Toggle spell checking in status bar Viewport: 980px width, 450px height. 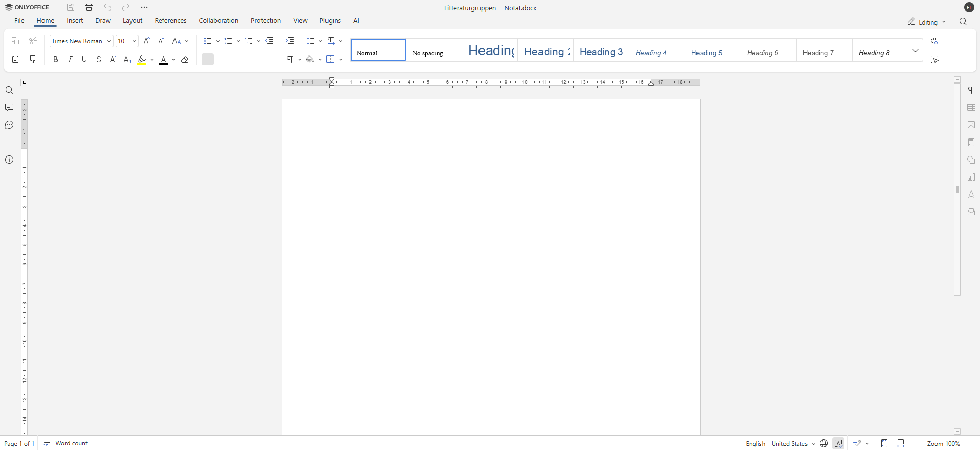[x=838, y=443]
